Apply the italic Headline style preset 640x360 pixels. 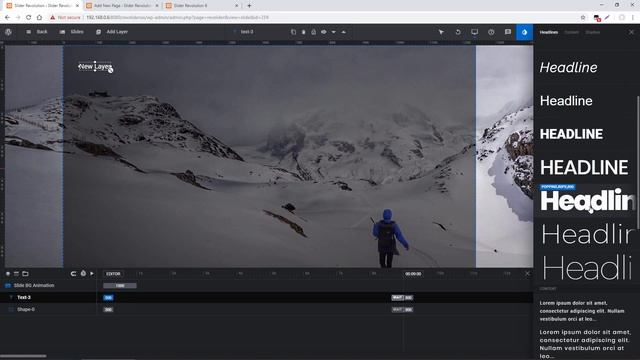[568, 68]
